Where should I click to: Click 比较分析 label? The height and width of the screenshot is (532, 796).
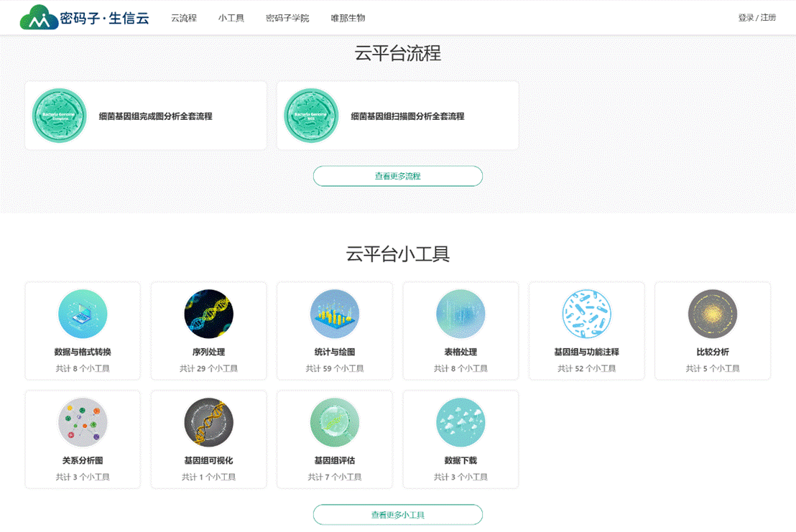tap(713, 352)
